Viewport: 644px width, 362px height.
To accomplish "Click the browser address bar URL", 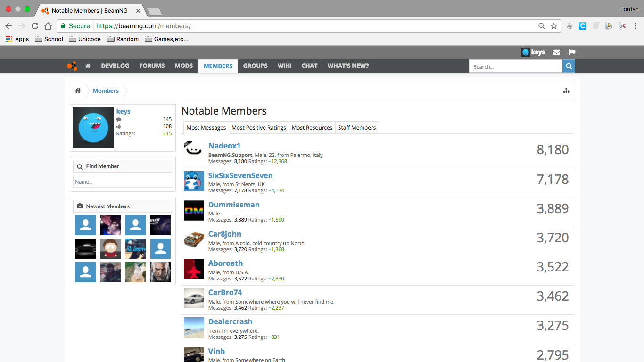I will [143, 26].
